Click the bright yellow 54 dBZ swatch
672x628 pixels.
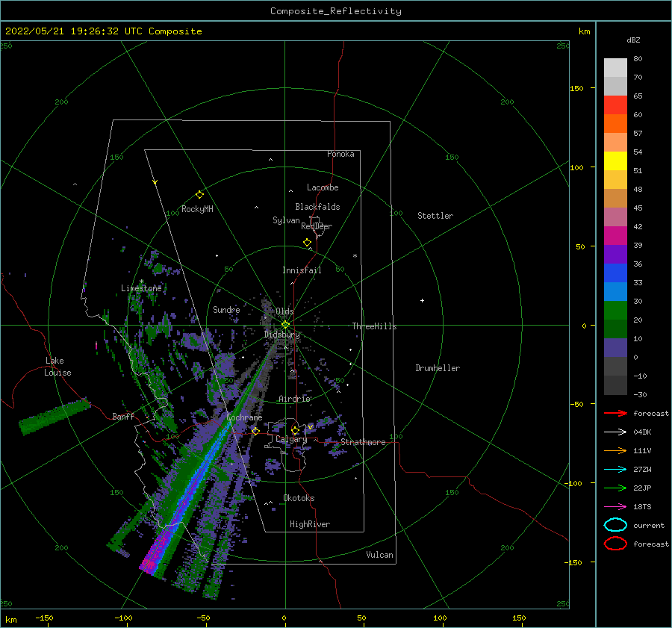click(x=615, y=161)
